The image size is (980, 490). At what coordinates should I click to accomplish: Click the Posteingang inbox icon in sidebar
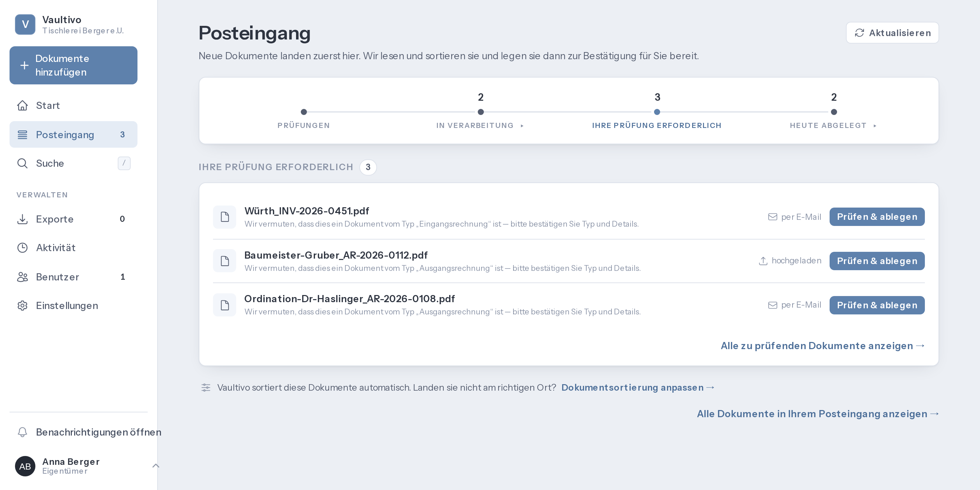22,134
